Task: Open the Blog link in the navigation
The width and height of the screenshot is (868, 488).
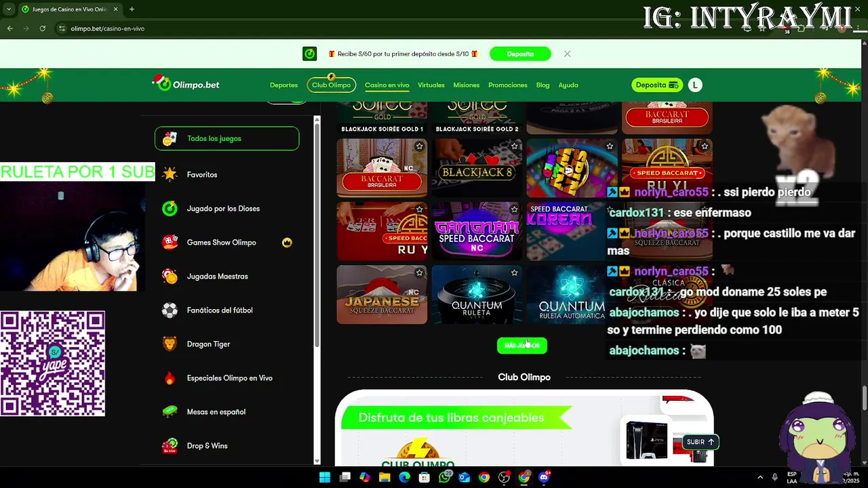Action: (542, 85)
